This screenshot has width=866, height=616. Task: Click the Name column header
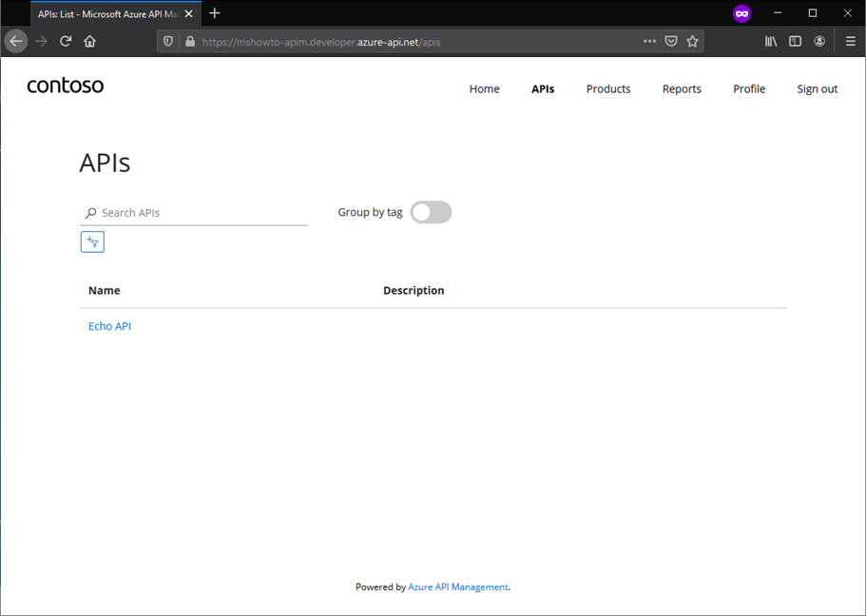104,291
